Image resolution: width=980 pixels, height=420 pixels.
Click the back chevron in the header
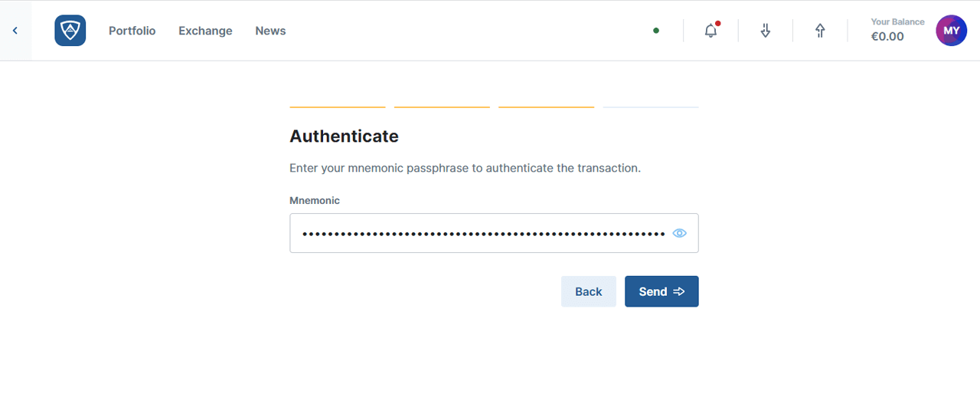point(15,31)
